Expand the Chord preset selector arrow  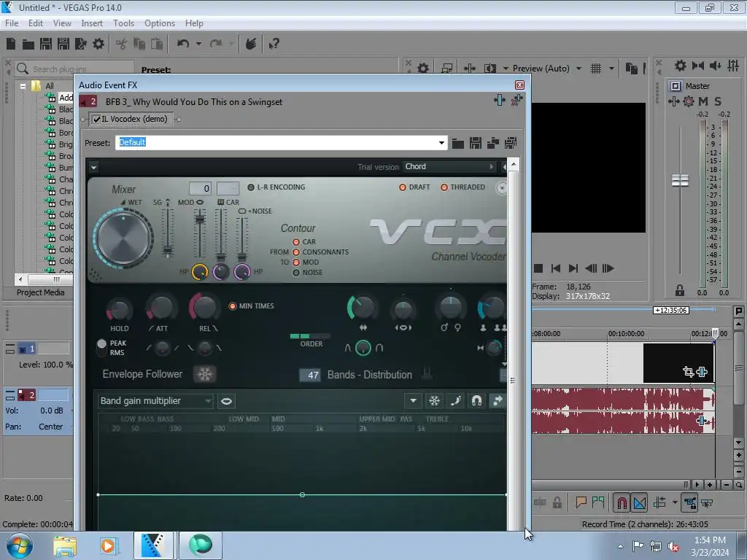click(491, 167)
